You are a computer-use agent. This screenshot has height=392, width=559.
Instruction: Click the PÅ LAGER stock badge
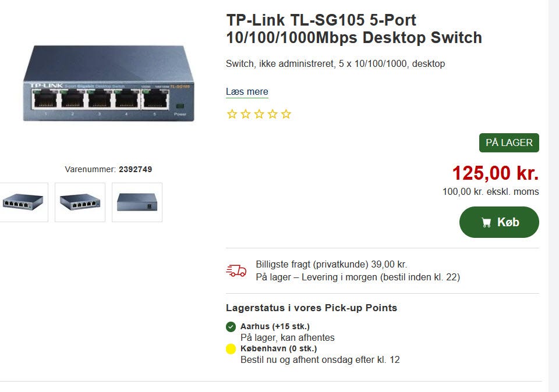coord(509,143)
